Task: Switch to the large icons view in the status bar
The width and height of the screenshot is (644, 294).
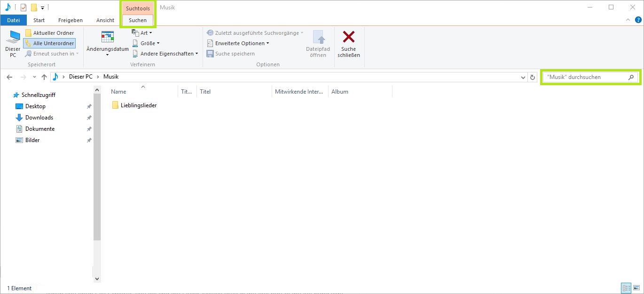Action: tap(636, 288)
